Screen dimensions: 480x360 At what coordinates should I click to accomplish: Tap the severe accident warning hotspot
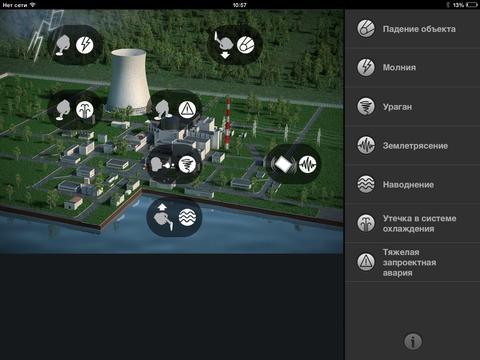click(175, 109)
